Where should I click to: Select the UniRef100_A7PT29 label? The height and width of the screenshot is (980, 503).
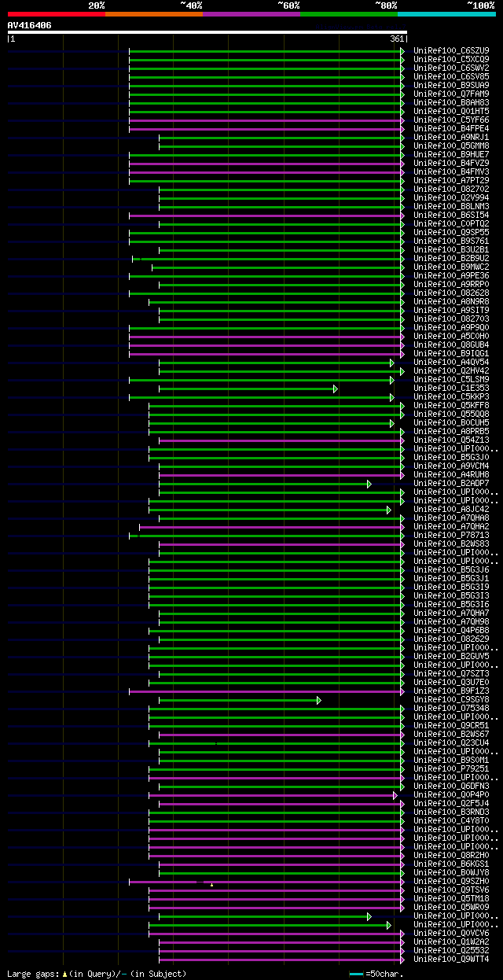pyautogui.click(x=451, y=181)
